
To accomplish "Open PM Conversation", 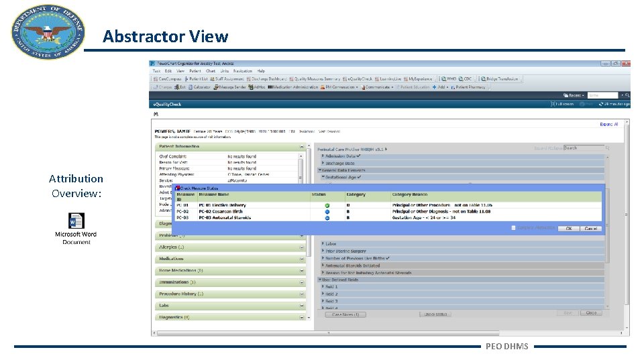I will coord(339,87).
